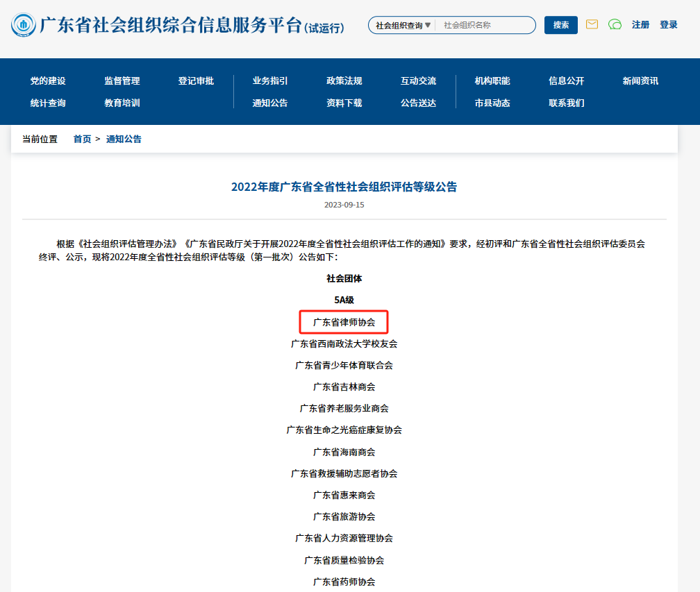
Task: Open the 互动交流 menu item
Action: pyautogui.click(x=418, y=81)
